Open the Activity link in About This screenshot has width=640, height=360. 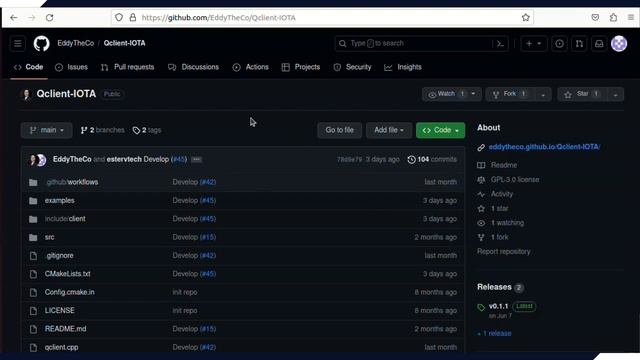tap(502, 194)
